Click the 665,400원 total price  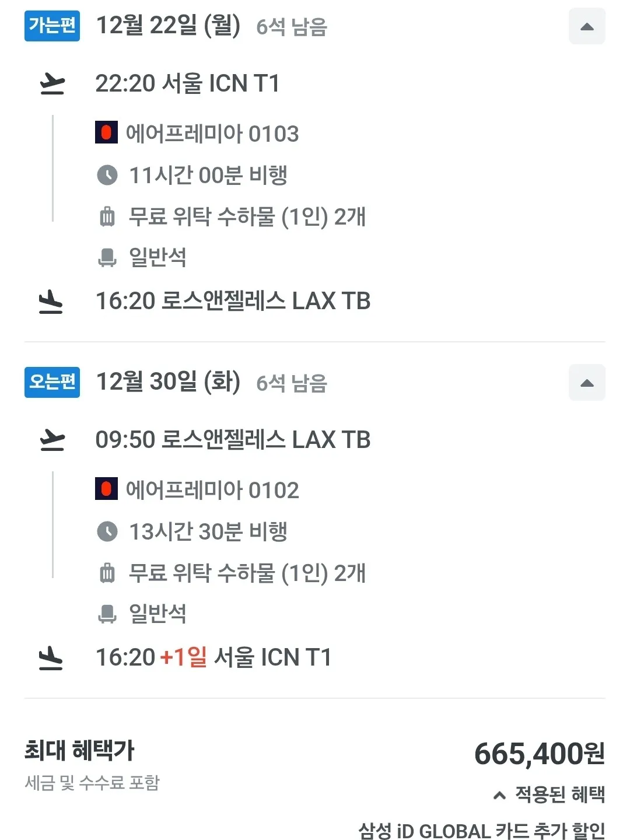[x=539, y=754]
